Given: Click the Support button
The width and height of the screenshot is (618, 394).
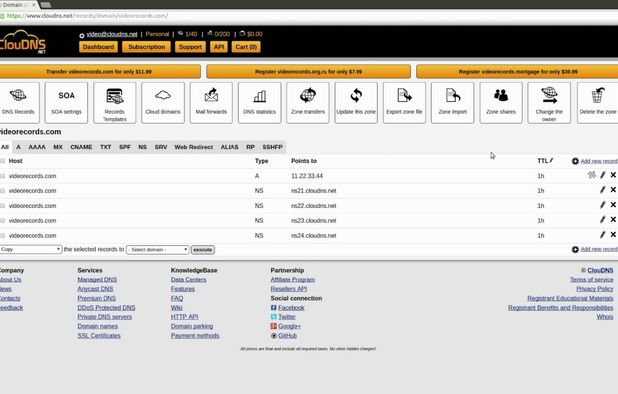Looking at the screenshot, I should [x=190, y=47].
